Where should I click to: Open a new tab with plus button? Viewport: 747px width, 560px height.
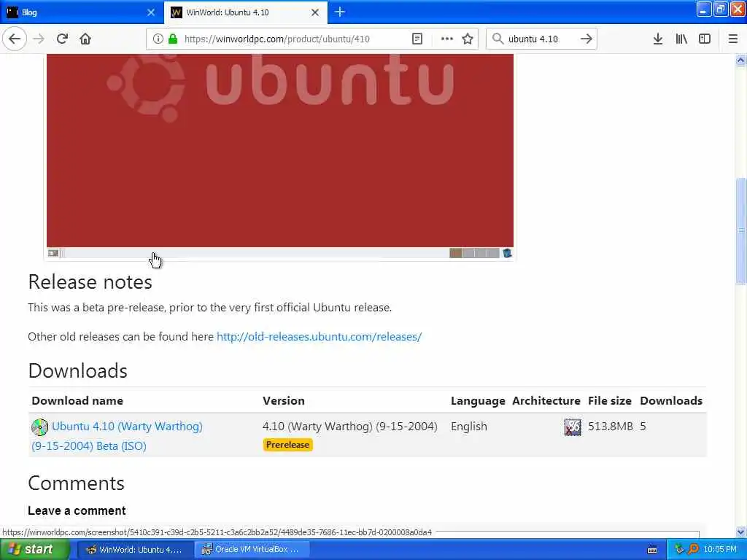tap(340, 12)
